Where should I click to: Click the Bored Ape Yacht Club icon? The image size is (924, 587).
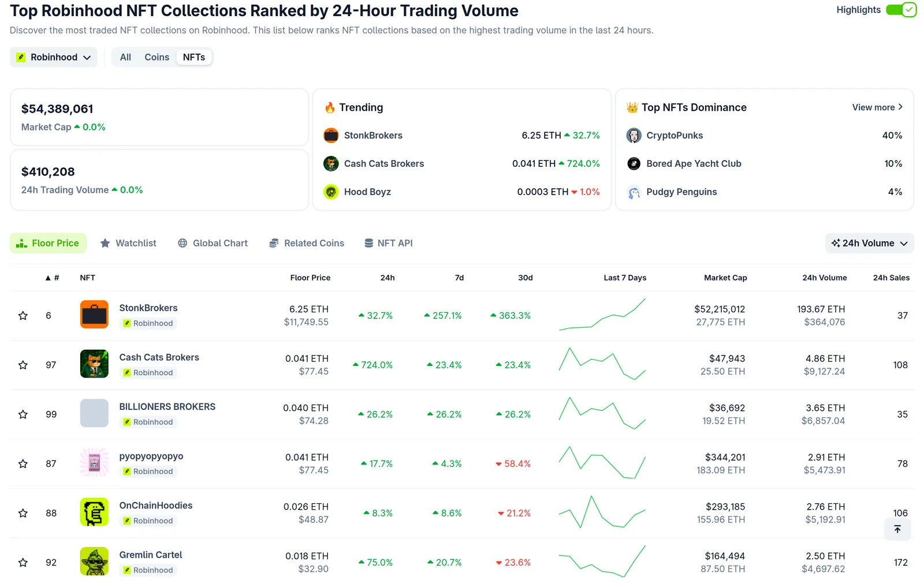tap(634, 164)
